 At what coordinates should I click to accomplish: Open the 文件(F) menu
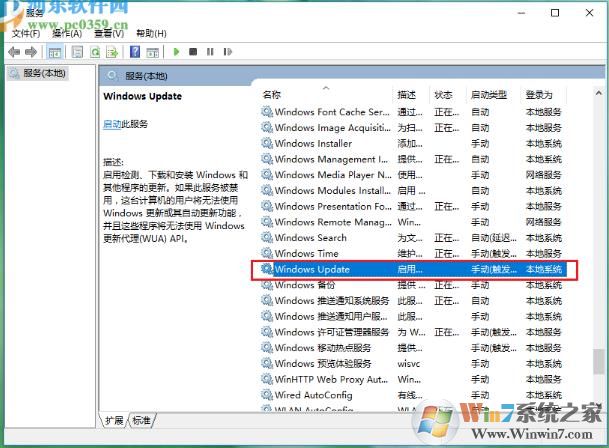coord(26,33)
